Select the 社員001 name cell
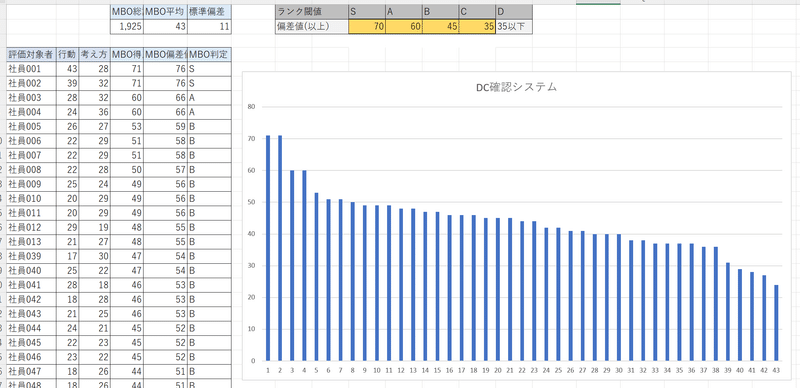Viewport: 800px width, 388px height. (31, 69)
